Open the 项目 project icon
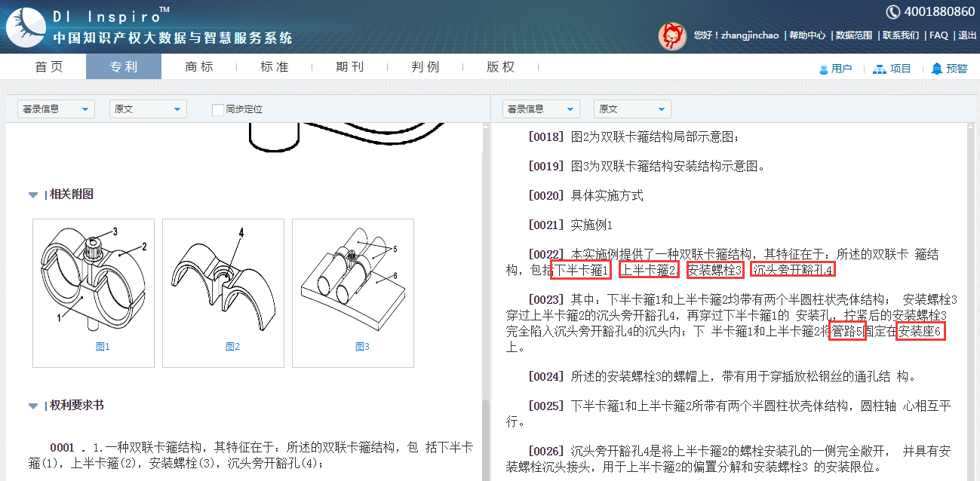 point(879,69)
